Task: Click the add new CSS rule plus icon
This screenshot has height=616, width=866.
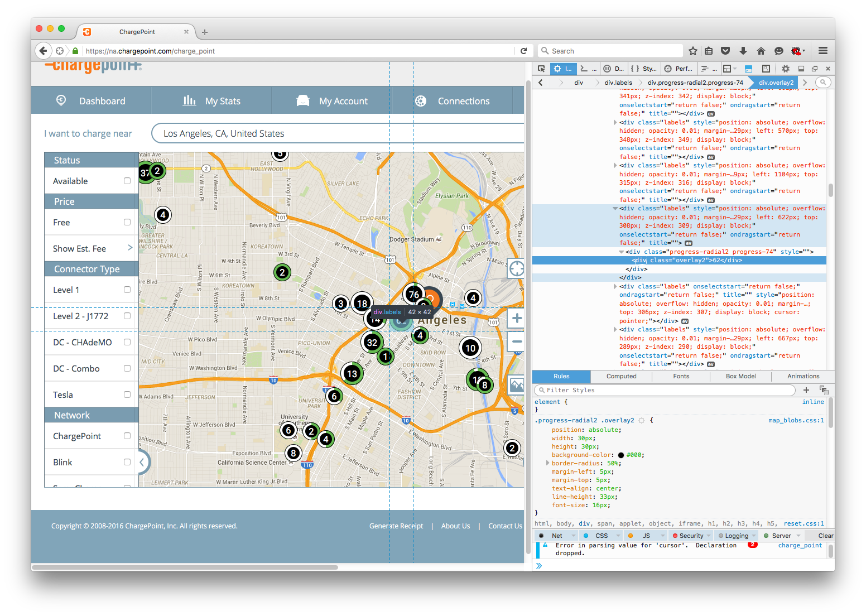Action: 806,390
